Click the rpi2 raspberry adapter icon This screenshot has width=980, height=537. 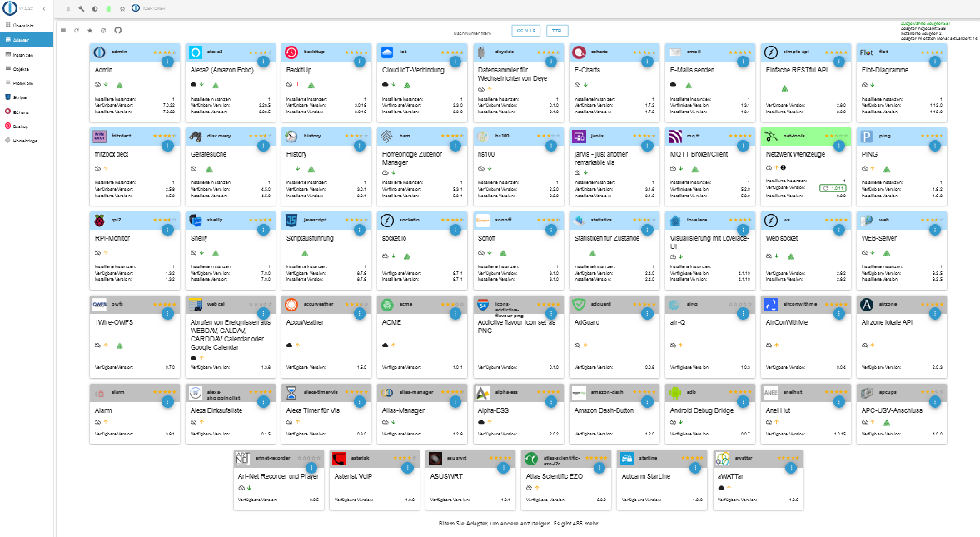point(99,221)
